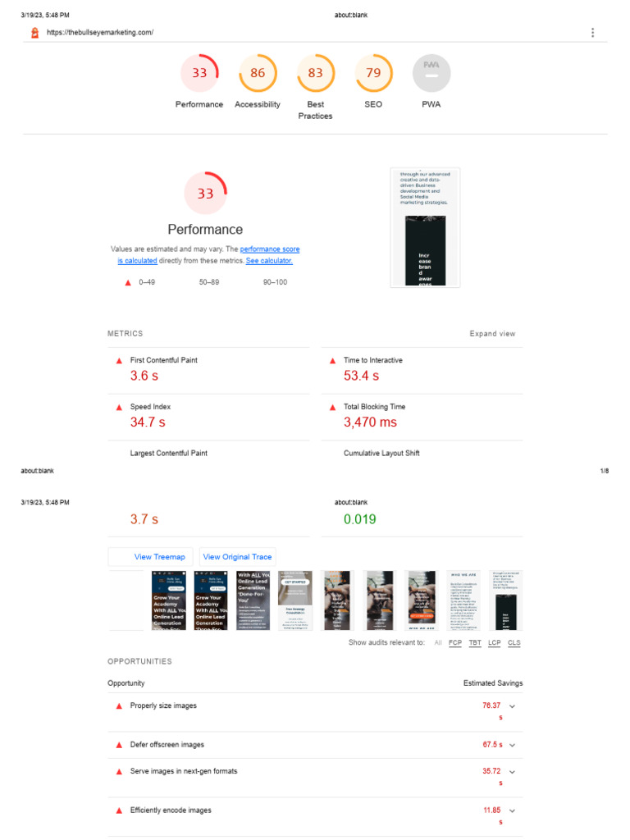Show audits relevant to CLS
Image resolution: width=630 pixels, height=840 pixels.
[x=514, y=643]
